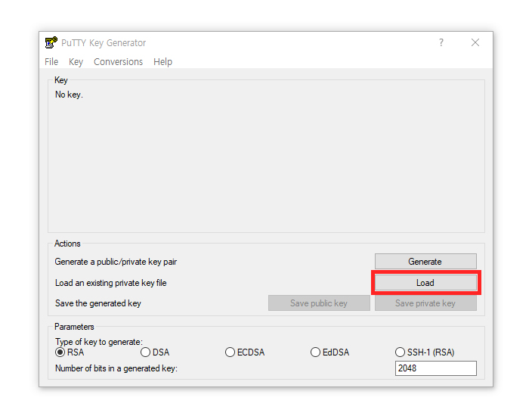Select the DSA key type
This screenshot has height=416, width=532.
click(155, 352)
